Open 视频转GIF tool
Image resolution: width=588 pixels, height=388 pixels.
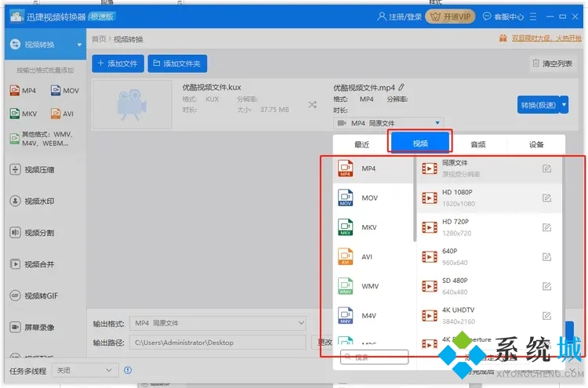pos(34,296)
